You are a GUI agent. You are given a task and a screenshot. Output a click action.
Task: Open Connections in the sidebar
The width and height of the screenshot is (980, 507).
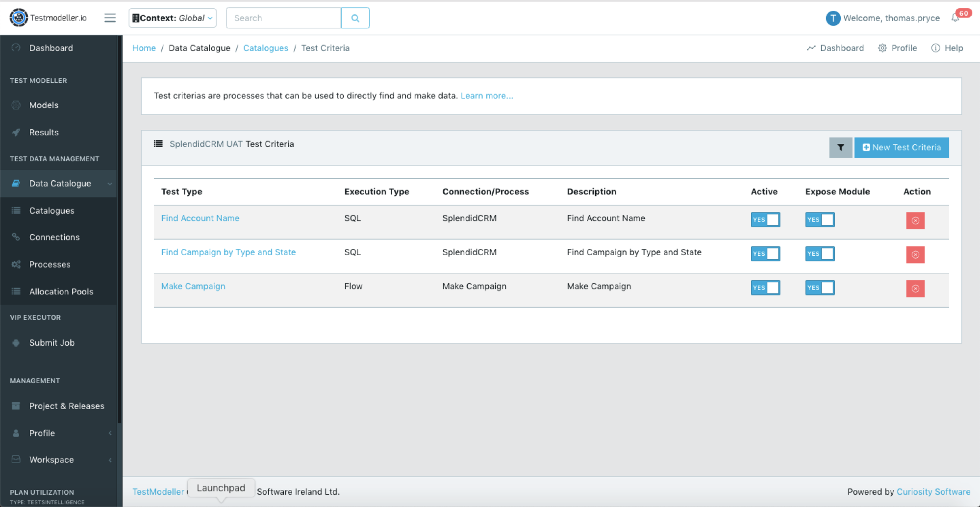point(54,237)
